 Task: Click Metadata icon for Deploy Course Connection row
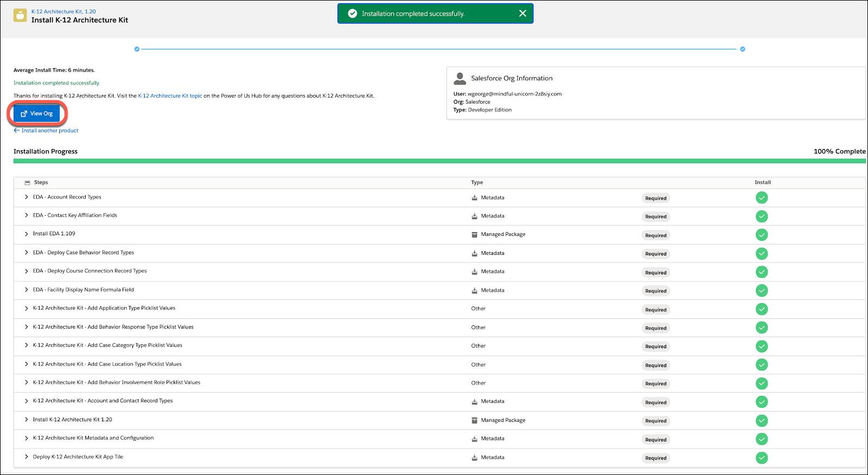pos(475,272)
